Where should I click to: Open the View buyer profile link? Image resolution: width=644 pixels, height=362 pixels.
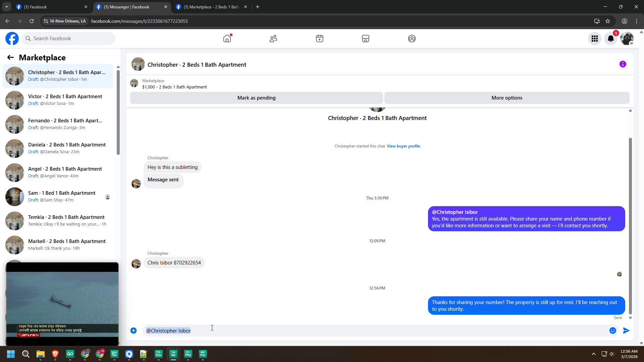tap(403, 146)
